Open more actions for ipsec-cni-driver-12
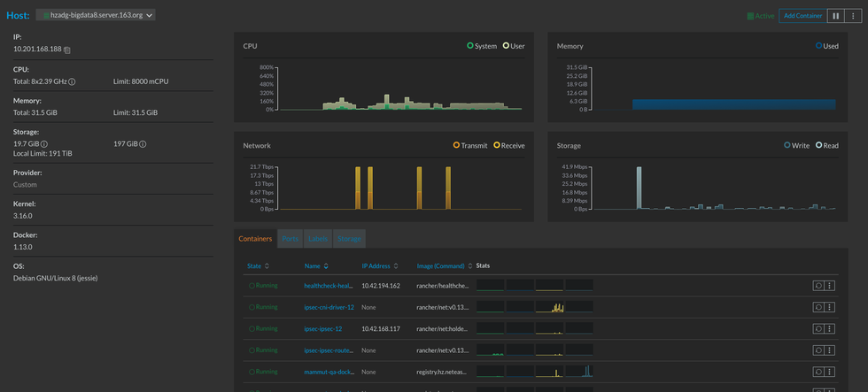The width and height of the screenshot is (868, 392). tap(829, 307)
